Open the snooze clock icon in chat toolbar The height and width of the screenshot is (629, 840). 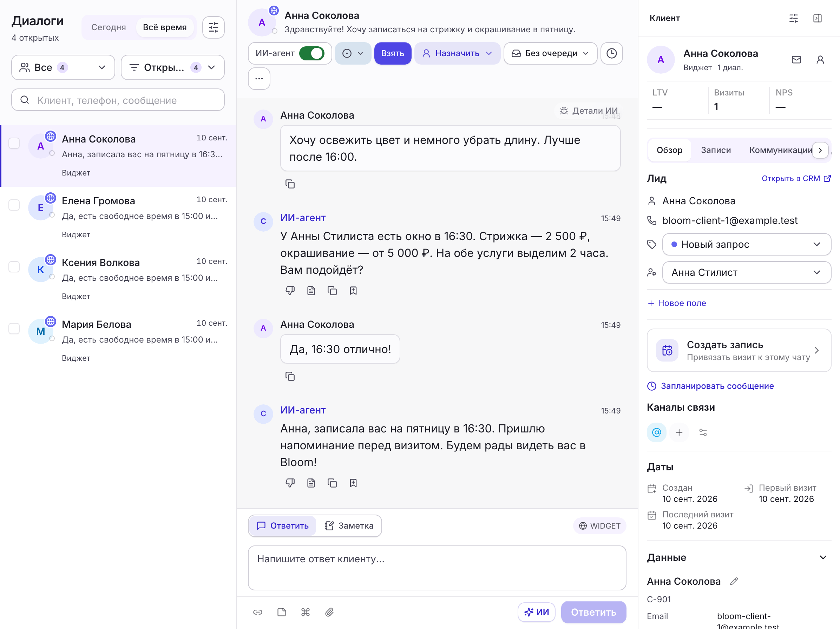[611, 53]
